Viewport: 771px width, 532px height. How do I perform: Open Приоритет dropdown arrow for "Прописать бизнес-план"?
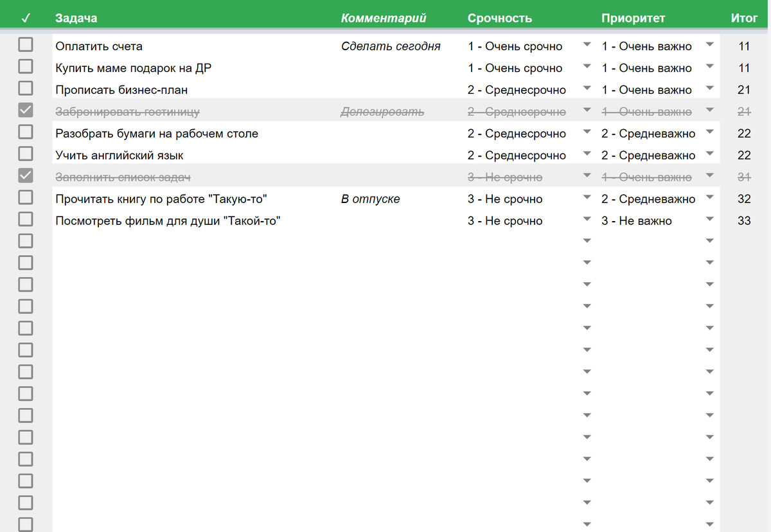[709, 89]
